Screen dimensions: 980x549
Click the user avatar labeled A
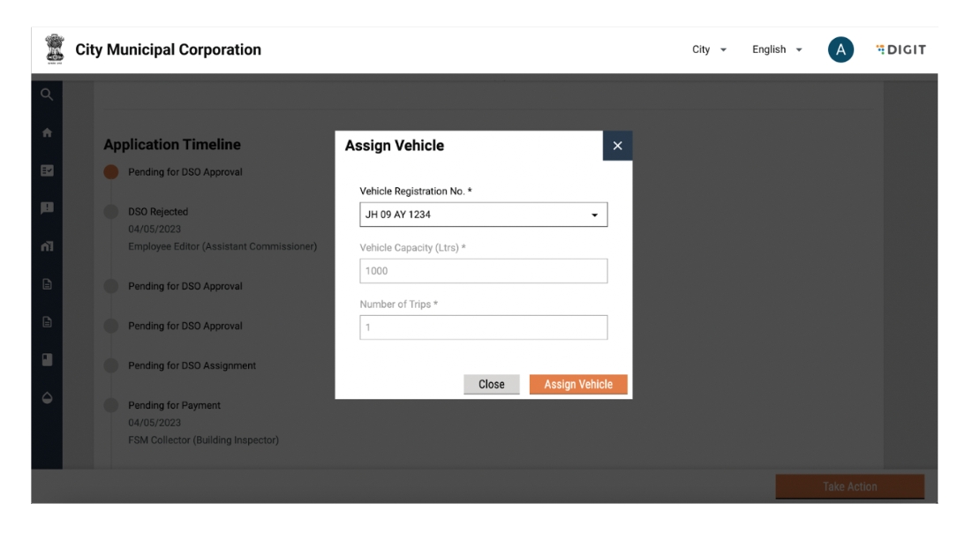click(x=841, y=50)
